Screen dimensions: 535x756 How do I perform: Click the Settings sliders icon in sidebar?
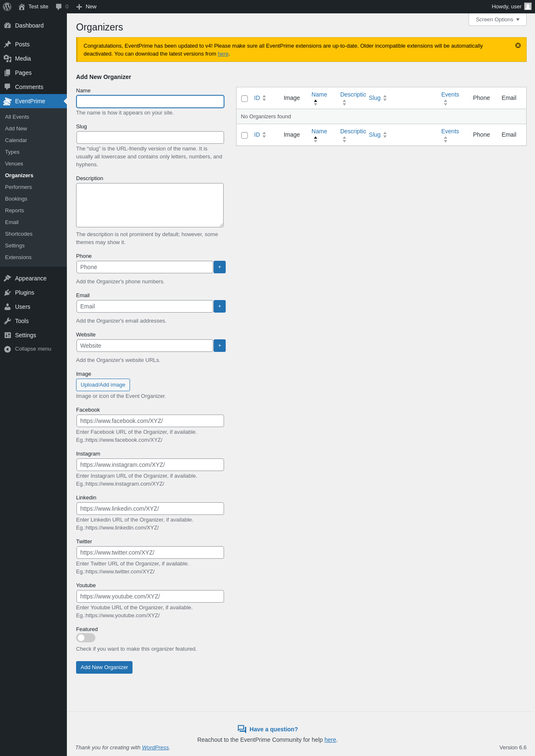click(x=8, y=335)
